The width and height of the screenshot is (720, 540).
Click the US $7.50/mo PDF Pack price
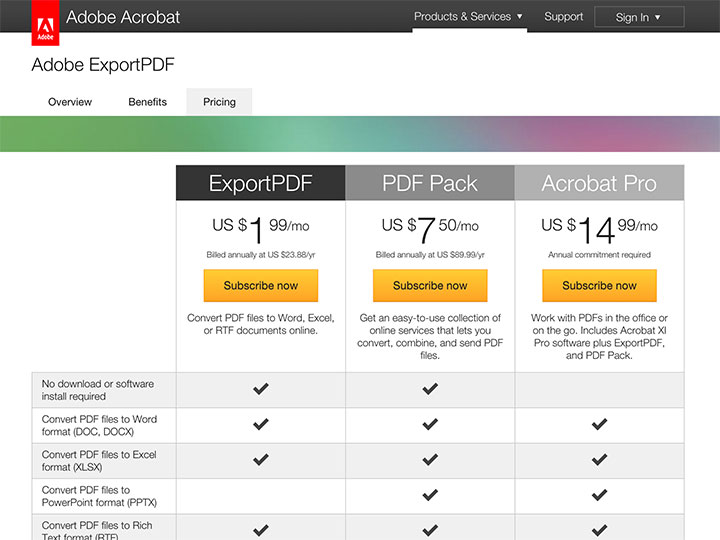click(430, 230)
